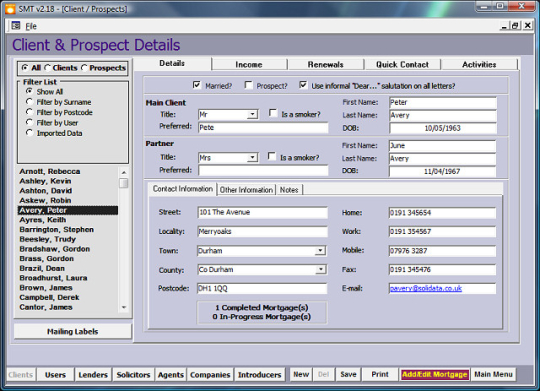Viewport: 540px width, 391px height.
Task: Open the Agents section
Action: [171, 374]
